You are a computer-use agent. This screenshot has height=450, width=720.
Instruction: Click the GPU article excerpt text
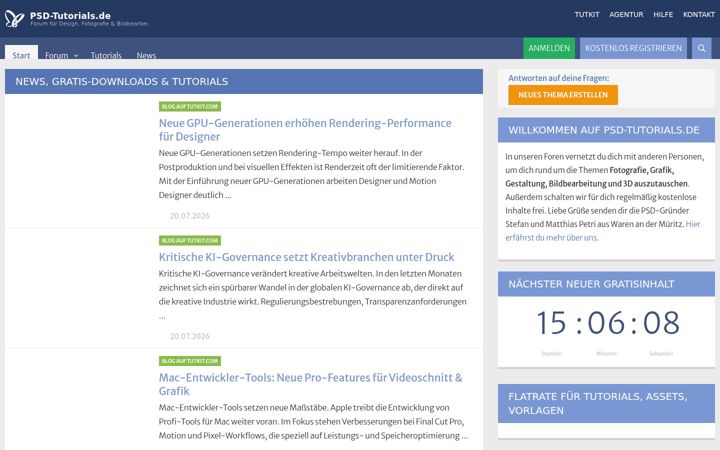[311, 174]
